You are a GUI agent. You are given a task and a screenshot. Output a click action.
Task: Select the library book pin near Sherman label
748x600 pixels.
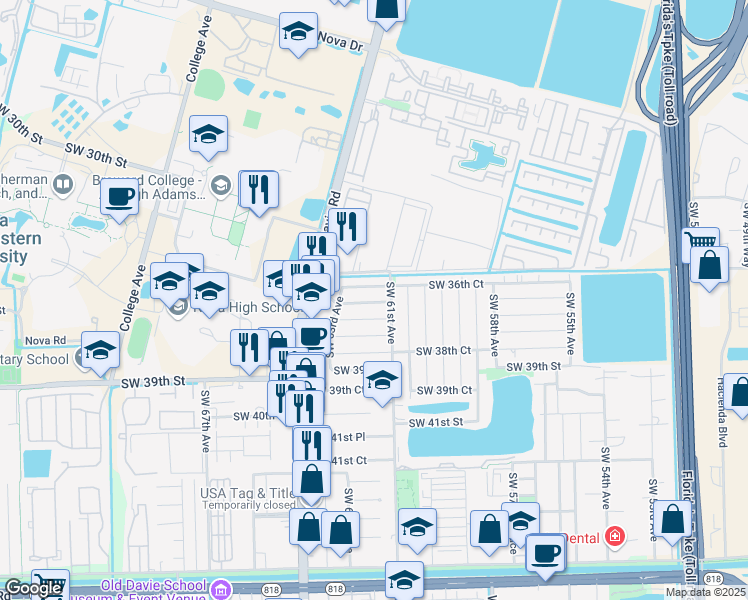tap(62, 185)
